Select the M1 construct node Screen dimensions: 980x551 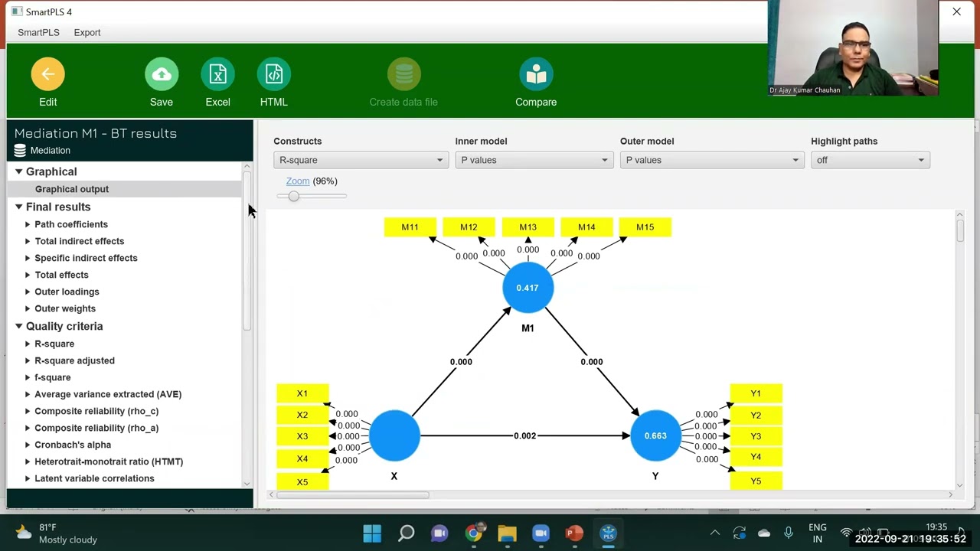(x=528, y=288)
